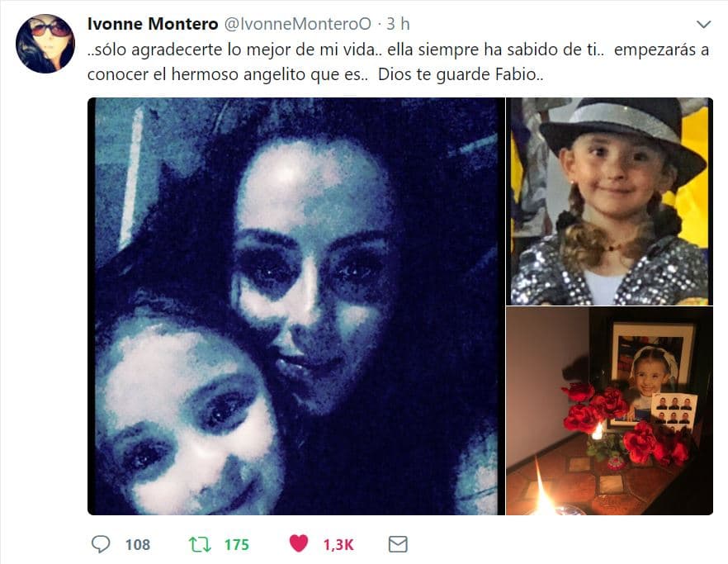Click the candle flame in the altar photo
Viewport: 728px width, 564px height.
[542, 489]
